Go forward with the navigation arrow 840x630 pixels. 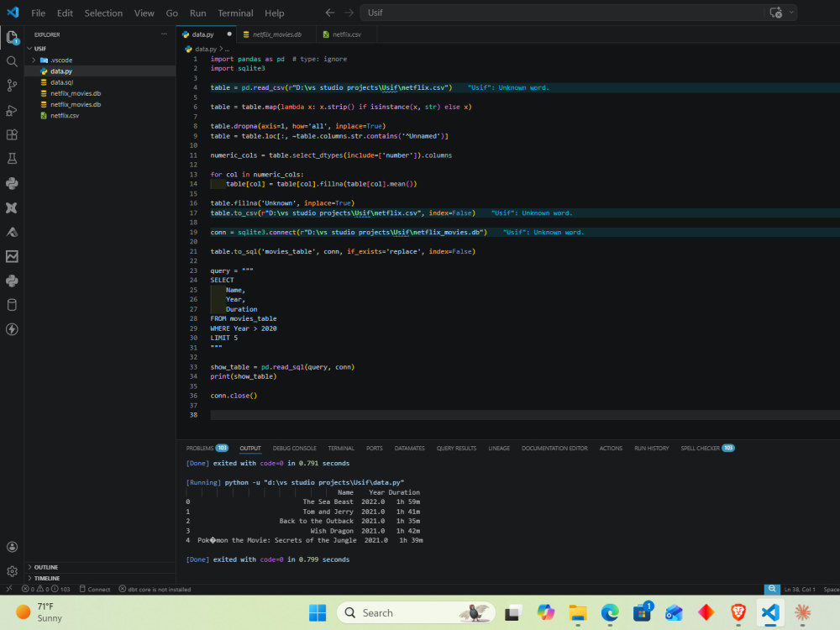click(x=349, y=13)
